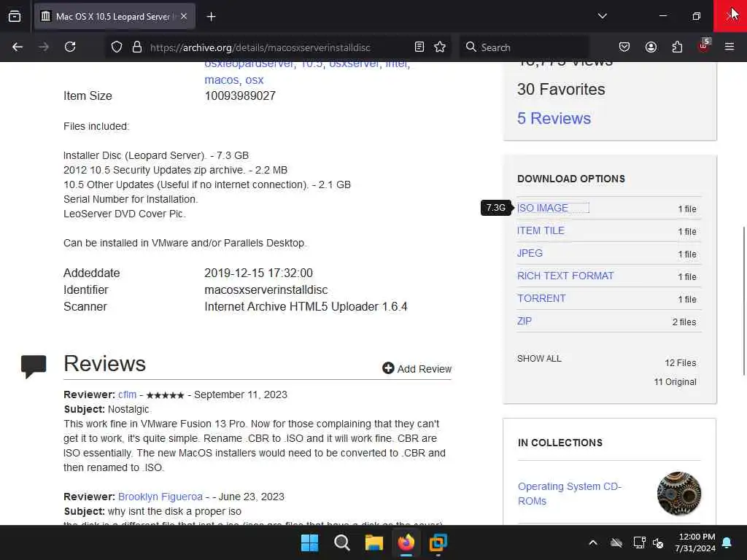This screenshot has height=560, width=747.
Task: Click the Add Review plus icon
Action: 388,368
